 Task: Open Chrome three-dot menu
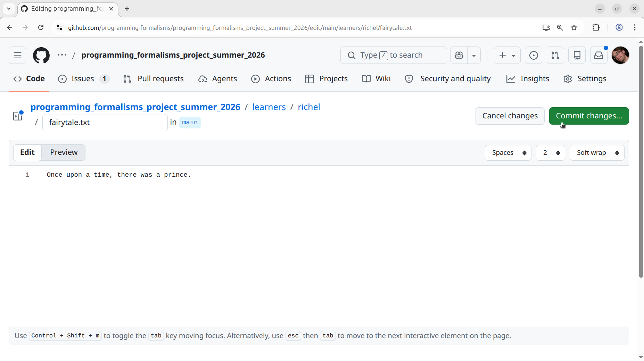coord(635,27)
